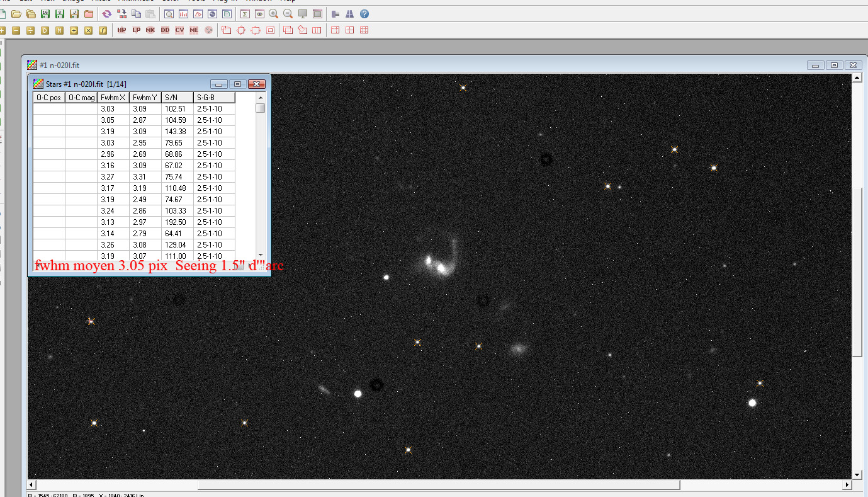Select the Fwhm Y cell 2.69

(146, 154)
